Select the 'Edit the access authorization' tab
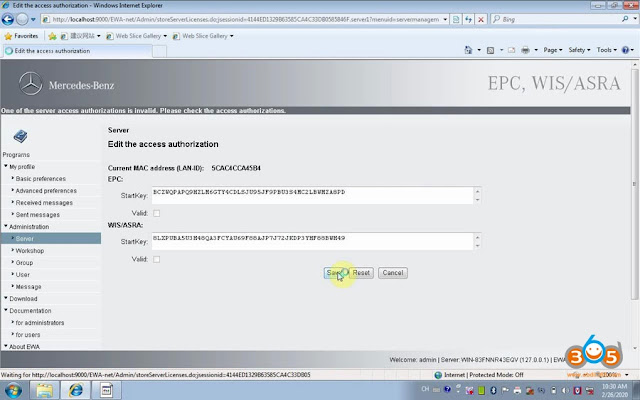The width and height of the screenshot is (640, 400). [x=78, y=51]
